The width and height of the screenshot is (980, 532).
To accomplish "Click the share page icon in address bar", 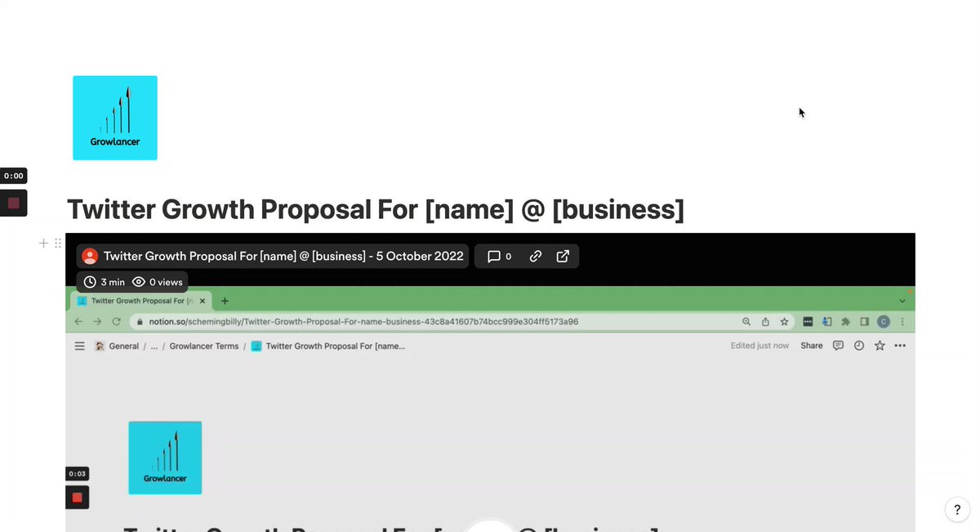I will coord(765,322).
